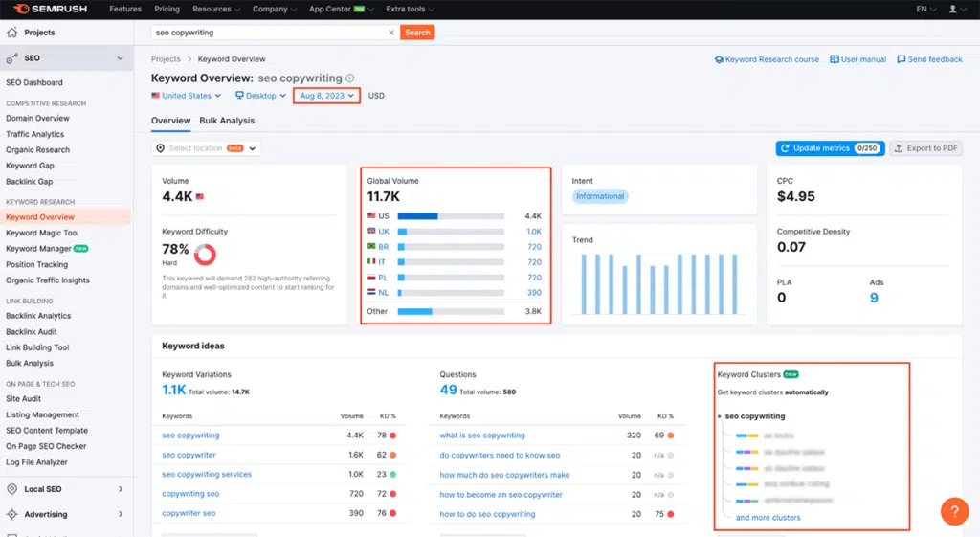980x537 pixels.
Task: Click the Informational intent badge
Action: point(600,196)
